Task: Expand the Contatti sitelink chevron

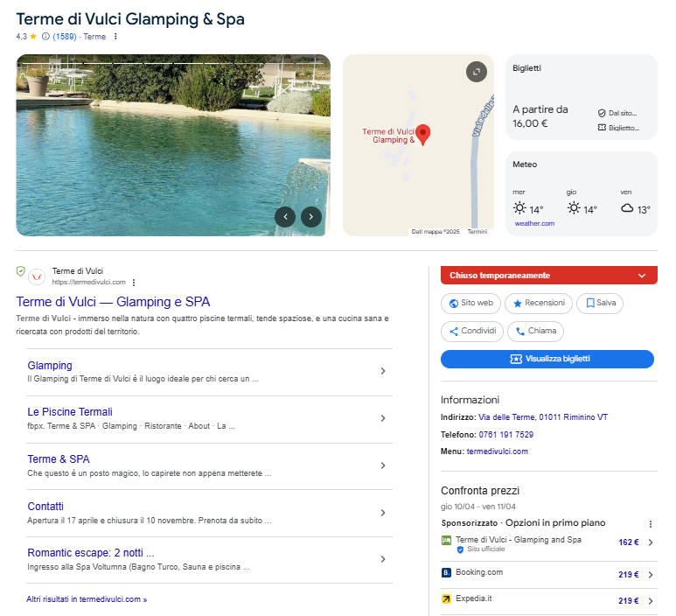Action: pos(383,513)
